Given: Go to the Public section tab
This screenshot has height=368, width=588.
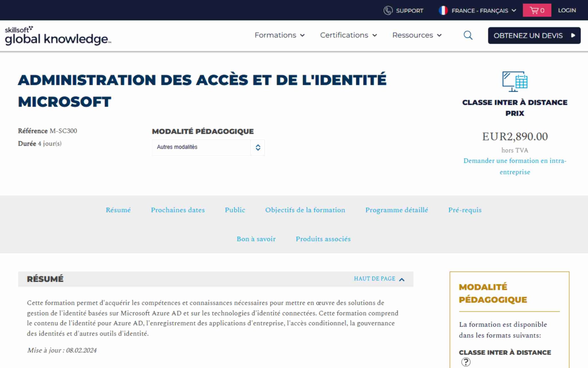Looking at the screenshot, I should coord(235,210).
